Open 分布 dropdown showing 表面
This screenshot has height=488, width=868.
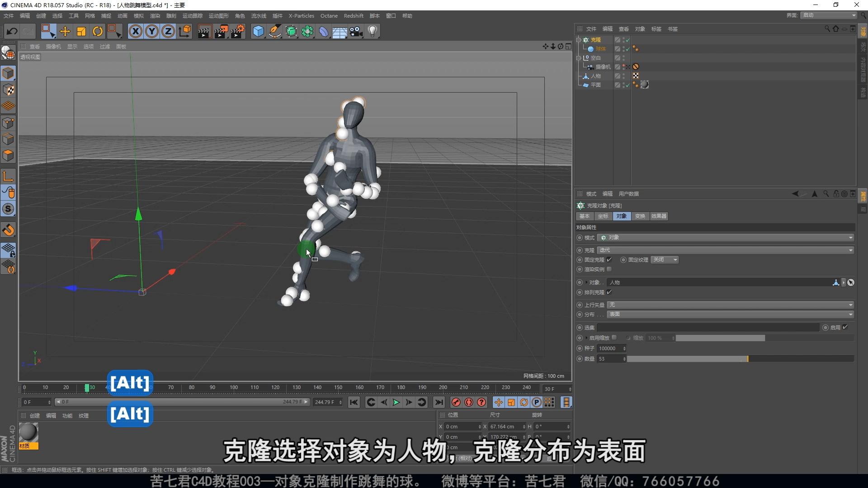[x=730, y=314]
